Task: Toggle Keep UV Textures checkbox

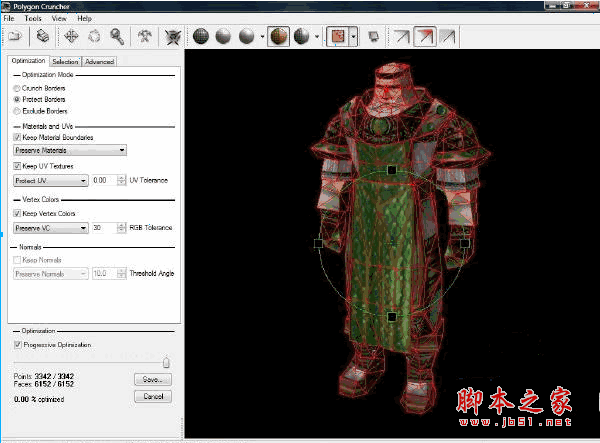Action: (x=17, y=166)
